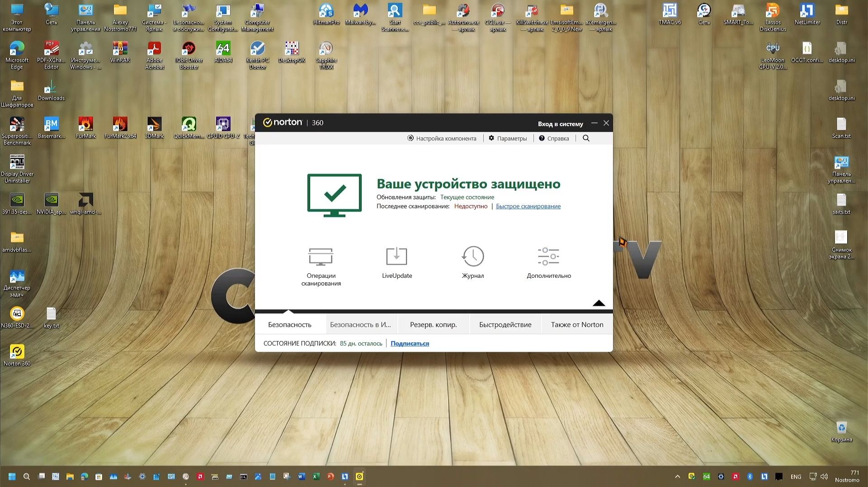Click Вход в систему sign-in
The image size is (868, 487).
(561, 124)
